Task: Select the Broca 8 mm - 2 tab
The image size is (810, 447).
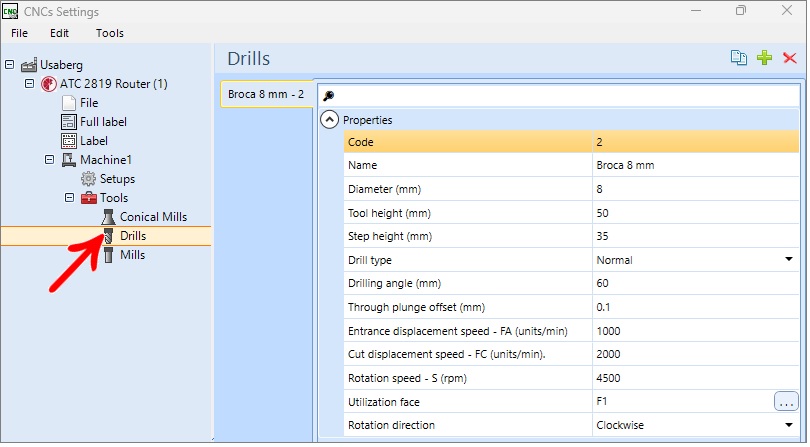Action: 266,94
